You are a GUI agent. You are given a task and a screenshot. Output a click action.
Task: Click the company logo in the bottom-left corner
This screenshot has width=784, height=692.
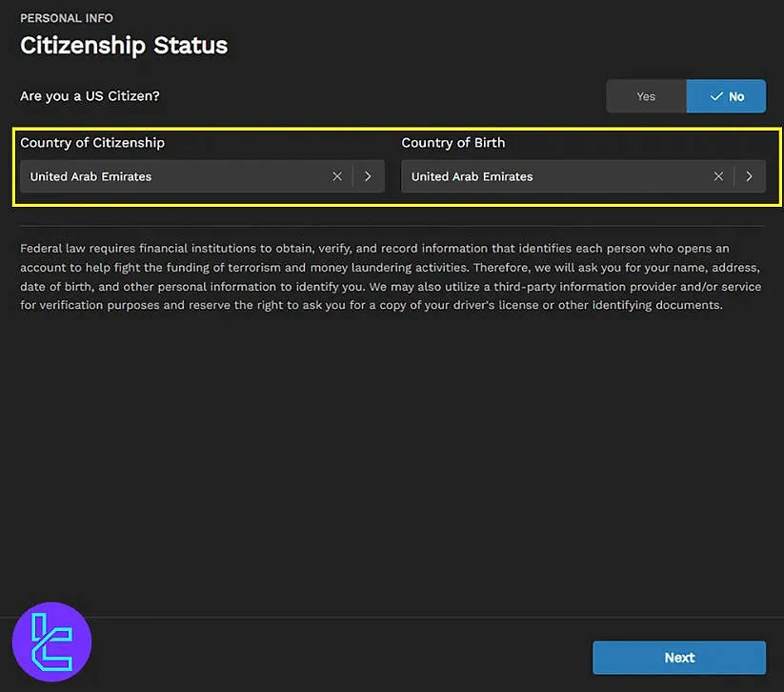(51, 641)
